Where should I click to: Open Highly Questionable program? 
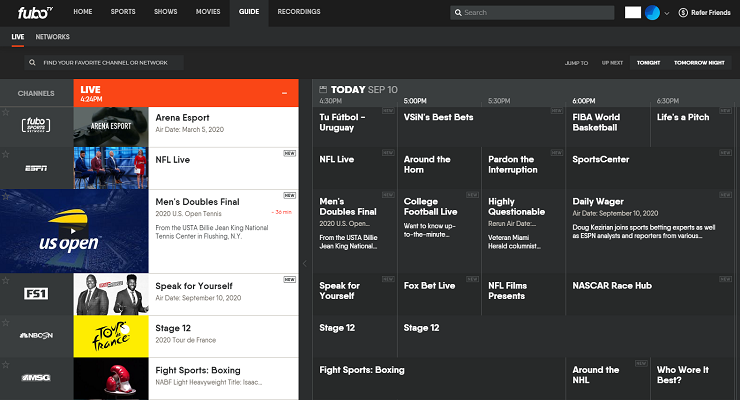tap(523, 231)
